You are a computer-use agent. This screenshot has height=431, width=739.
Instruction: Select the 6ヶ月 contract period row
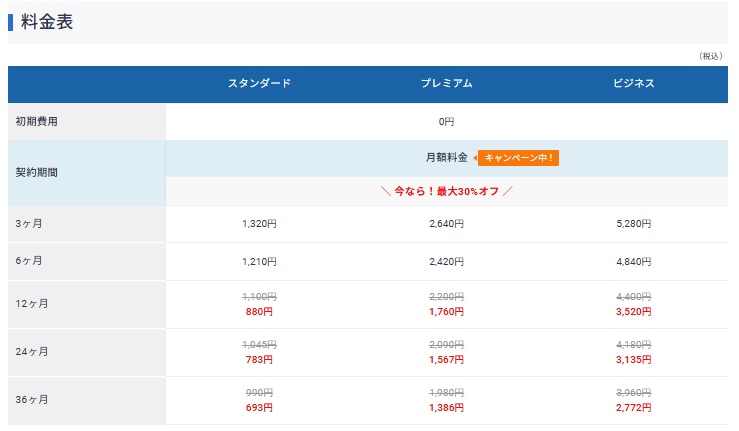coord(29,261)
